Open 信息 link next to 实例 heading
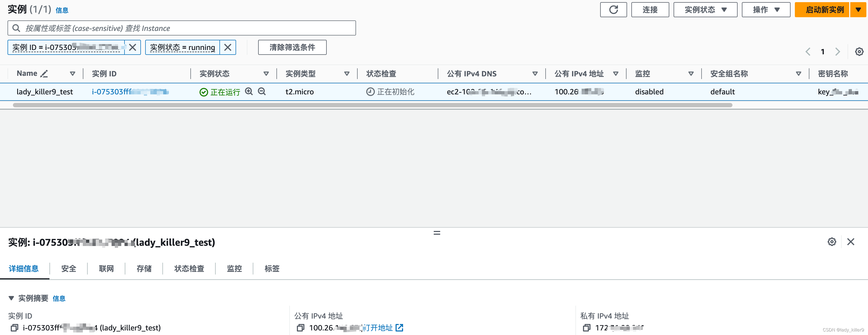This screenshot has width=868, height=335. 62,10
